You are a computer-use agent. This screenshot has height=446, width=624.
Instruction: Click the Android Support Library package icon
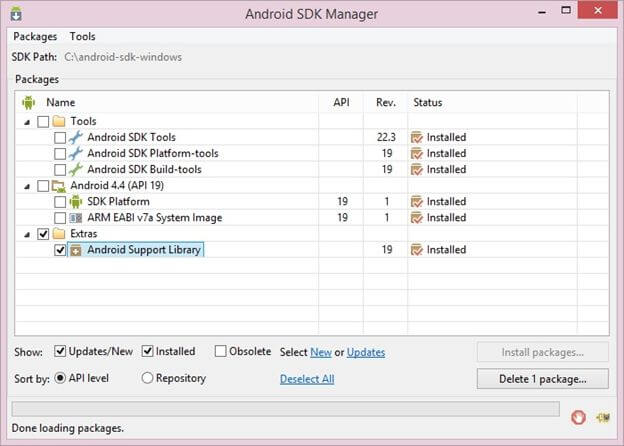(x=76, y=250)
